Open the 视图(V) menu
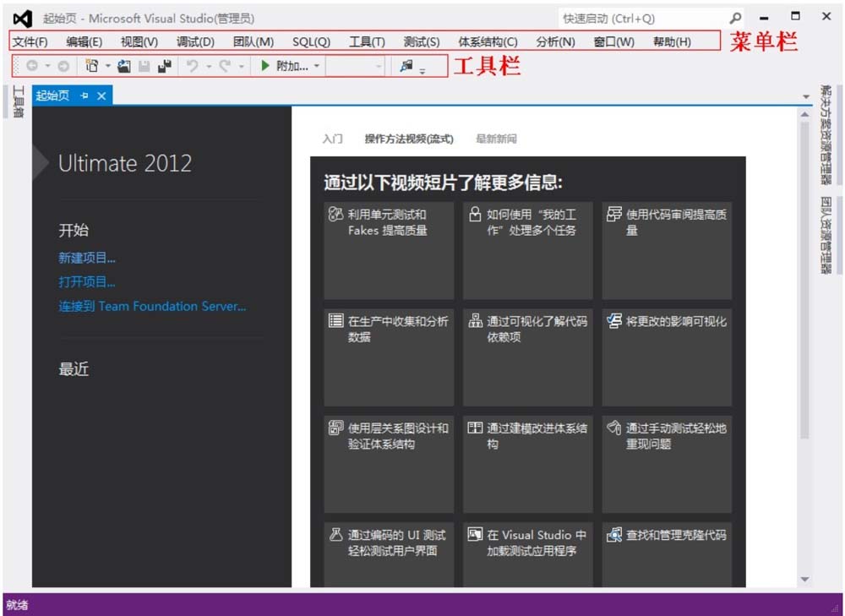845x616 pixels. [x=139, y=41]
